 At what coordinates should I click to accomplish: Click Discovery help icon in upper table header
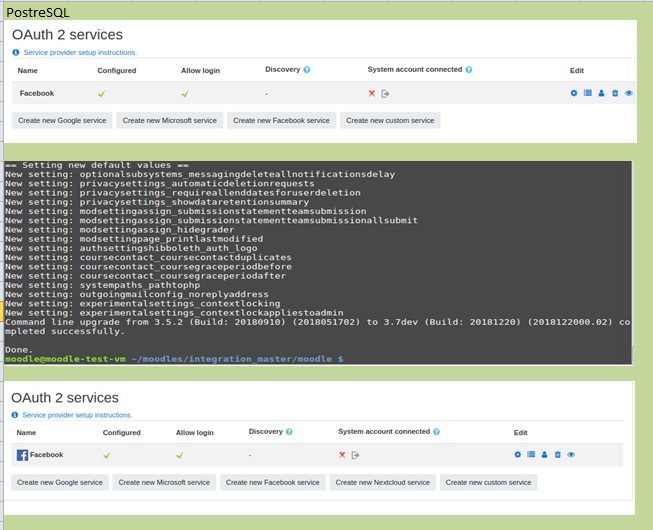tap(307, 70)
